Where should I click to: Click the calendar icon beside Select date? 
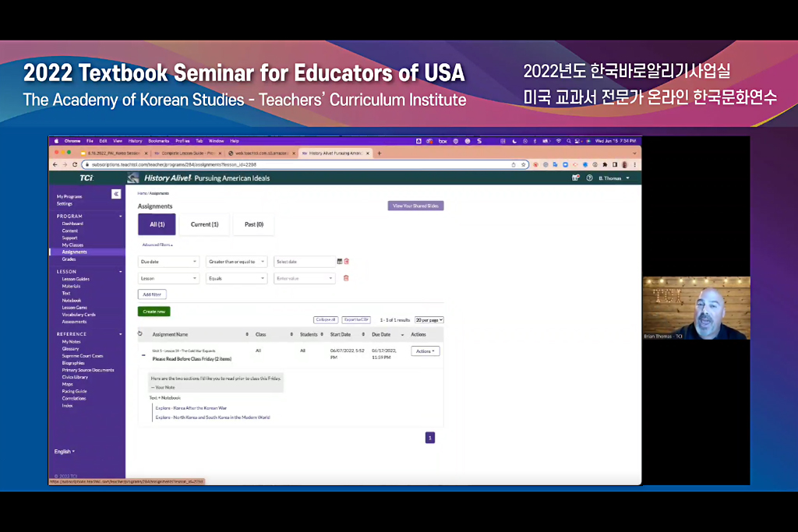[340, 262]
